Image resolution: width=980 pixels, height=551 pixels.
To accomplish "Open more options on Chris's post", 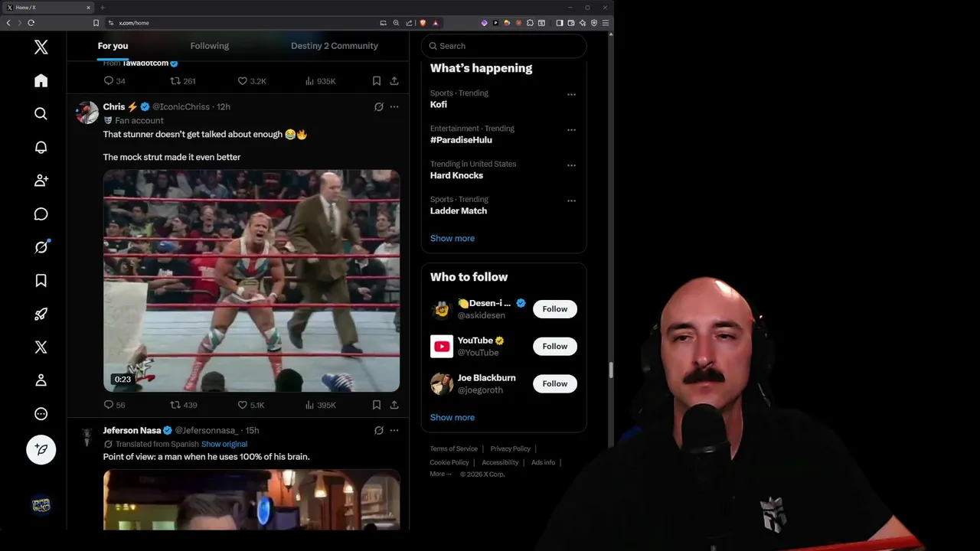I will click(394, 107).
